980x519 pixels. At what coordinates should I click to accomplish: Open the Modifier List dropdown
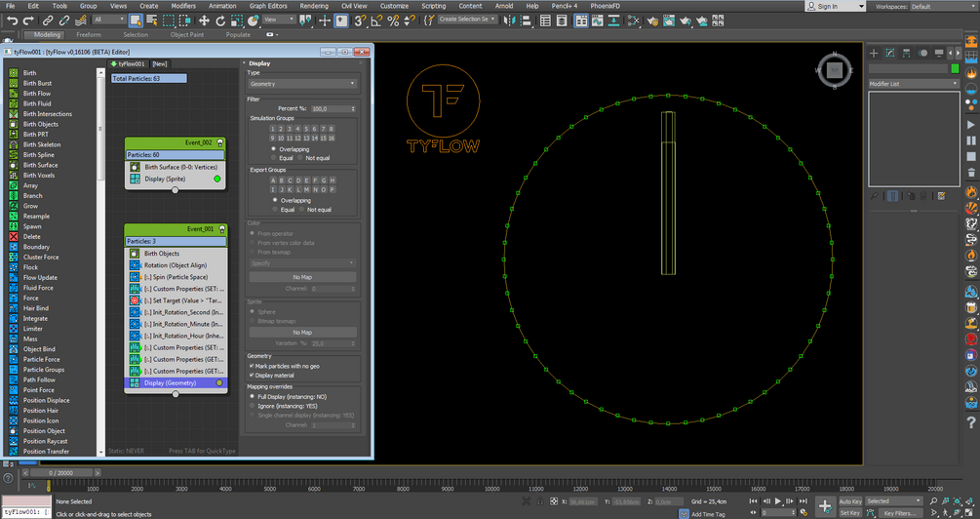tap(913, 83)
